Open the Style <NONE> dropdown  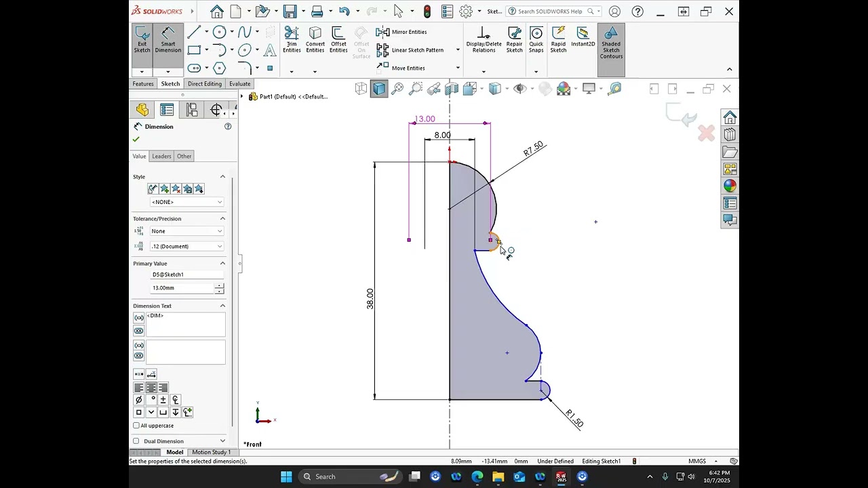186,202
